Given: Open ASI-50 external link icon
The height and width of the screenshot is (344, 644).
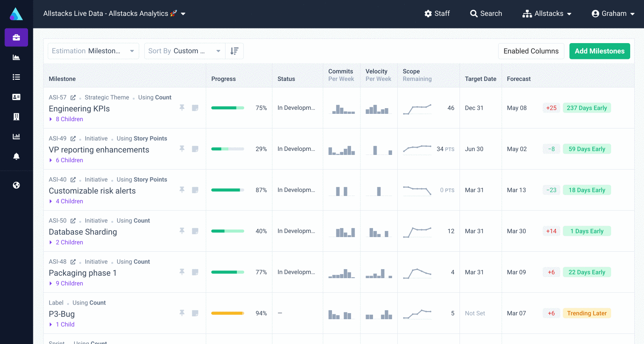Looking at the screenshot, I should click(x=73, y=221).
